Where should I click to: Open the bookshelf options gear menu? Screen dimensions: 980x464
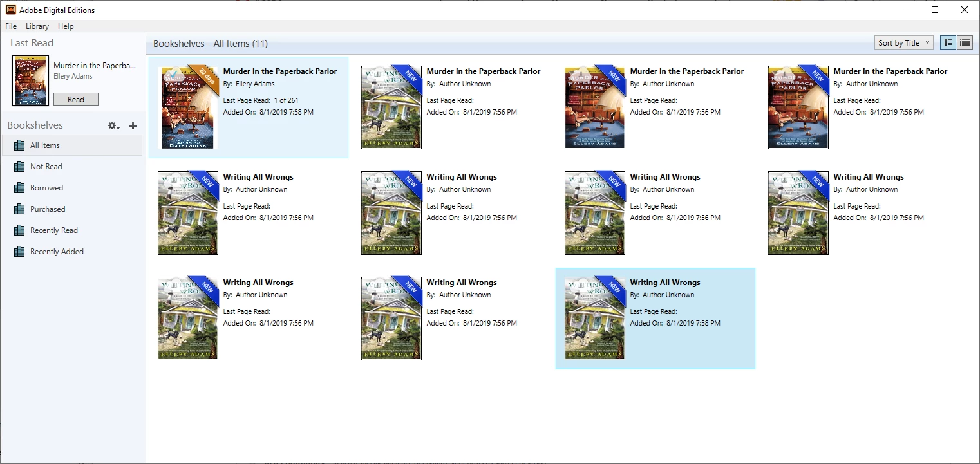[x=113, y=126]
